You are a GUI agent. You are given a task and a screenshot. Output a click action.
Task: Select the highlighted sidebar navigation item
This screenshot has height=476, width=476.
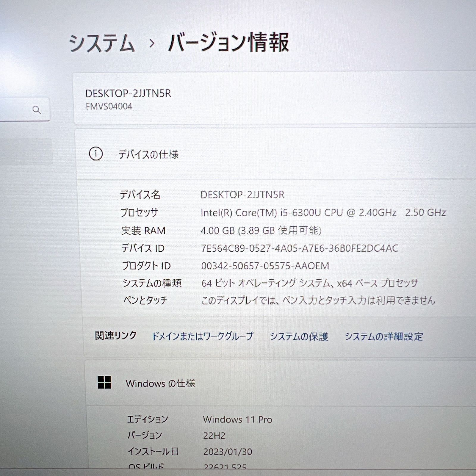tap(26, 151)
